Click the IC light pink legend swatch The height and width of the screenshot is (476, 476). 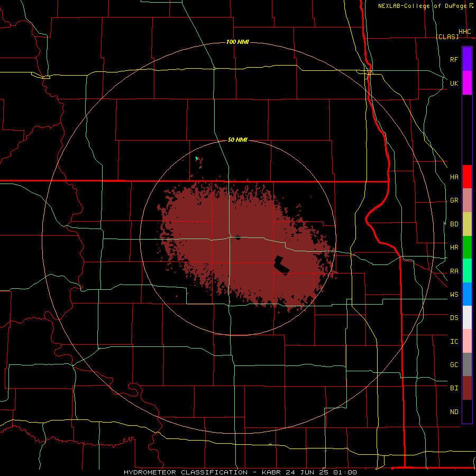(x=467, y=341)
